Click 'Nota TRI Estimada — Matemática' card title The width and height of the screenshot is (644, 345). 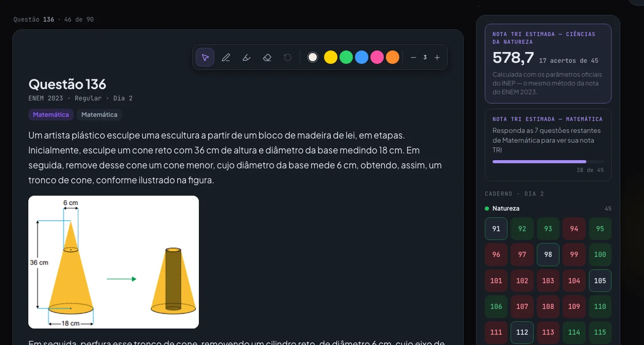(548, 119)
